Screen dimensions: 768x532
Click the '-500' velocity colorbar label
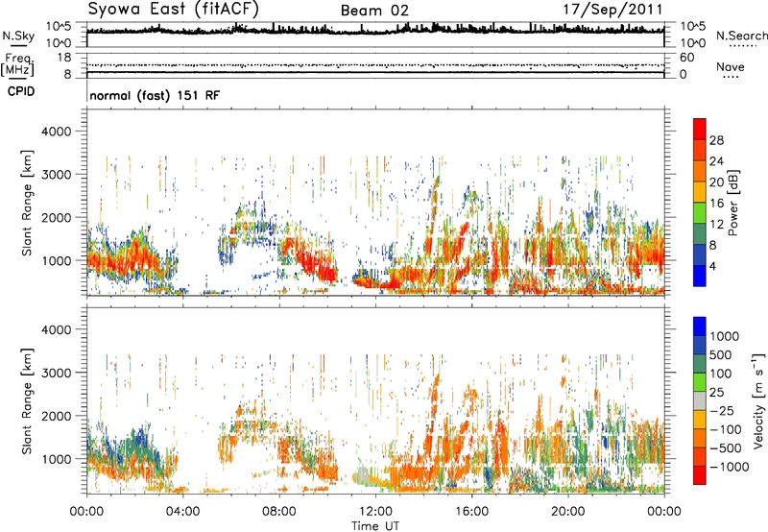click(x=726, y=448)
